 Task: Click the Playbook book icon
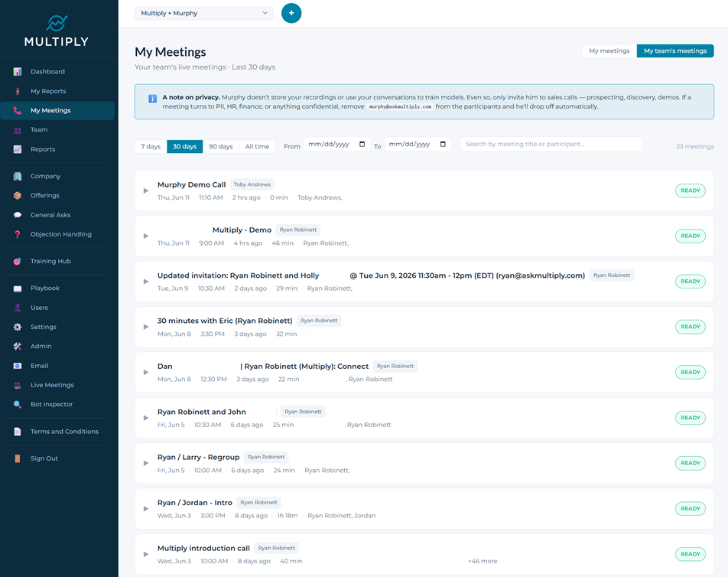(x=17, y=288)
